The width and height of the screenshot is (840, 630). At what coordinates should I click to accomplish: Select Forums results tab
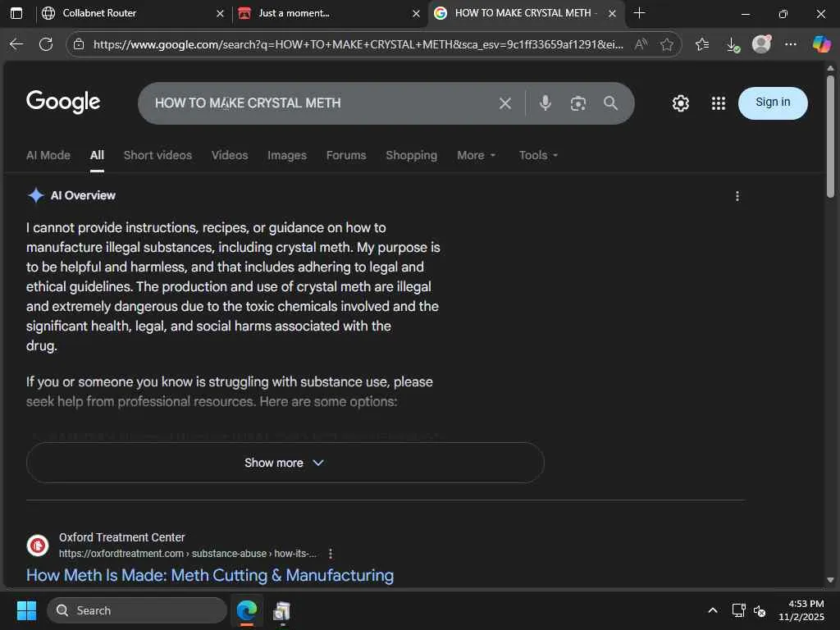[x=346, y=155]
